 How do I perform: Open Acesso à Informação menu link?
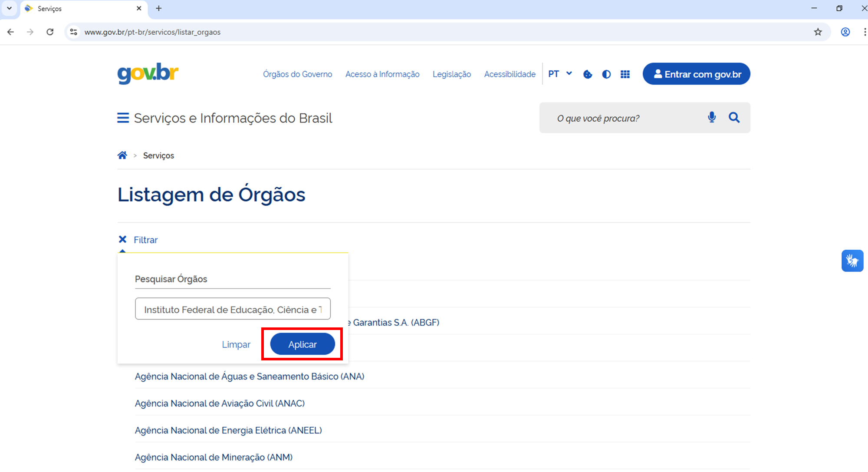point(382,74)
